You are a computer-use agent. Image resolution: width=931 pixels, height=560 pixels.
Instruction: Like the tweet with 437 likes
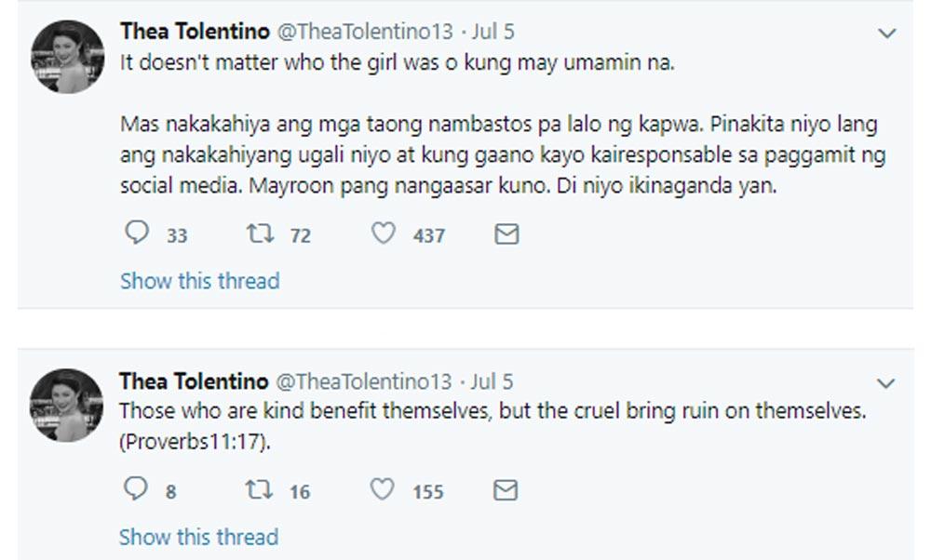383,234
